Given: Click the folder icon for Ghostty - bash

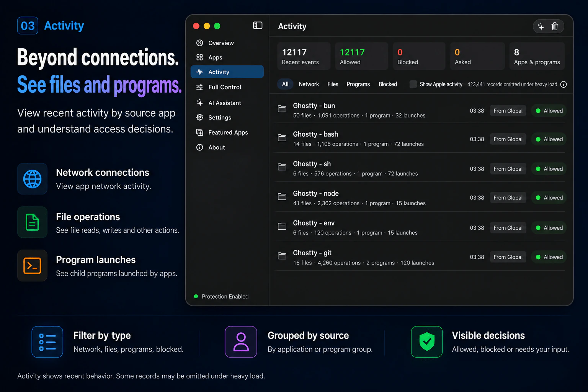Looking at the screenshot, I should pyautogui.click(x=282, y=137).
